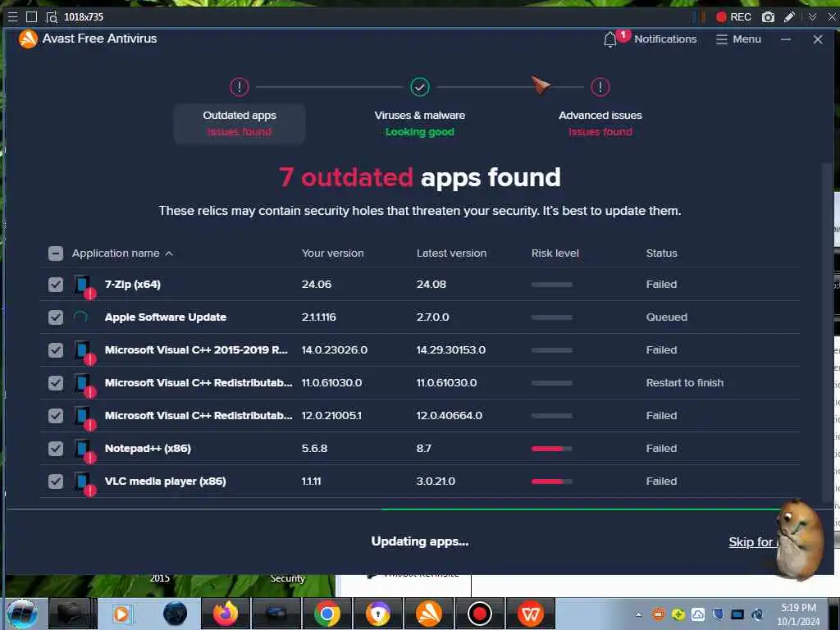
Task: Open the media player taskbar icon
Action: coord(122,614)
